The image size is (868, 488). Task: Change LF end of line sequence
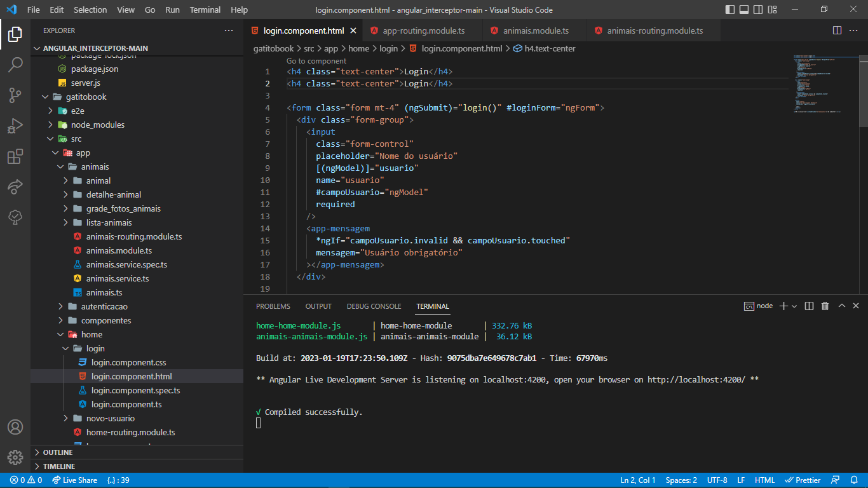[741, 480]
